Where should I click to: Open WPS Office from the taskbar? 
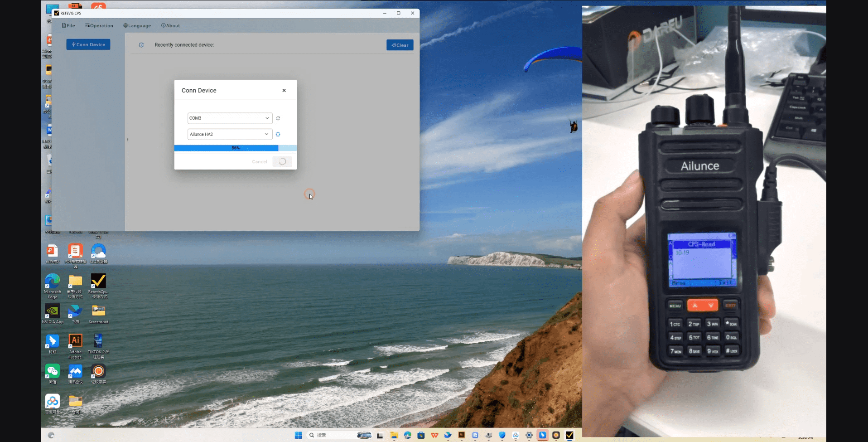(434, 435)
